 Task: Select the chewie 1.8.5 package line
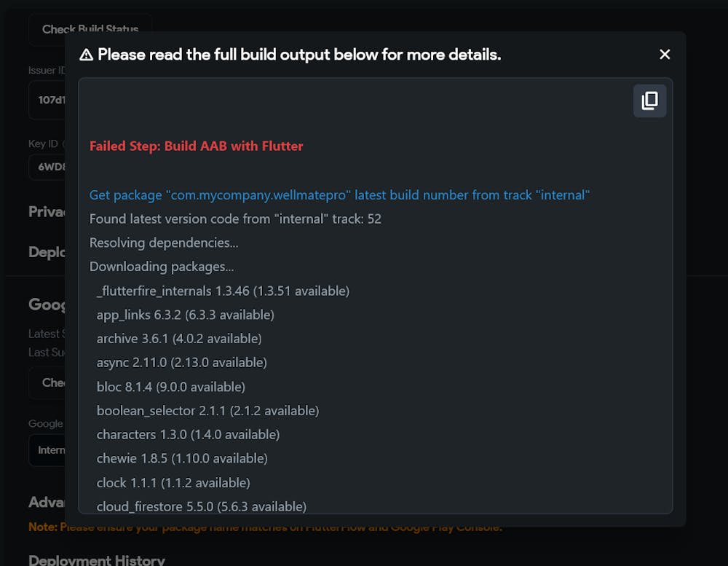click(182, 458)
